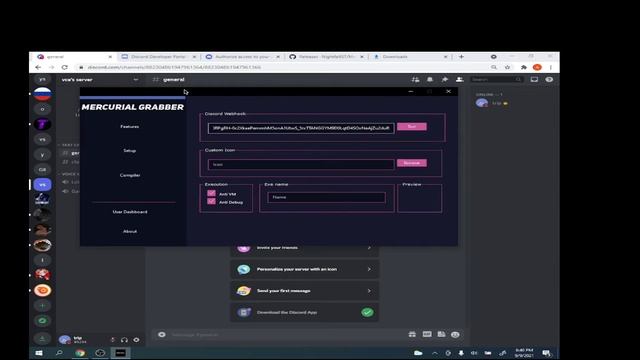
Task: Open Threads icon in Discord channel header
Action: point(415,80)
